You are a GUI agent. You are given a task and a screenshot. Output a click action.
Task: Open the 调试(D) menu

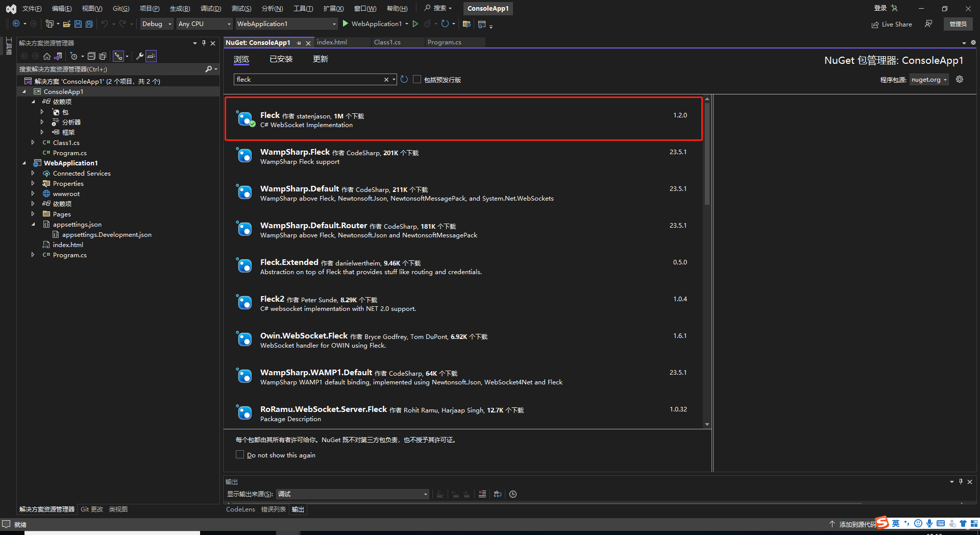(x=211, y=8)
